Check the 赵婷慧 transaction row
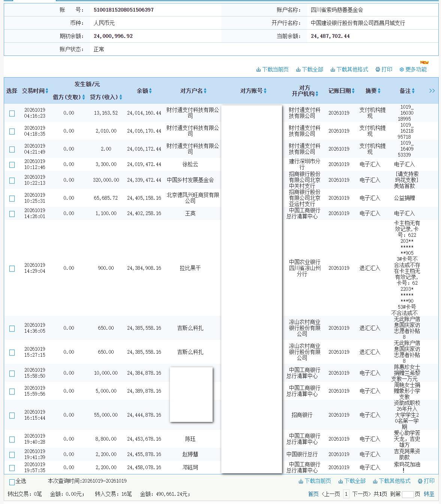The width and height of the screenshot is (441, 504). [12, 455]
